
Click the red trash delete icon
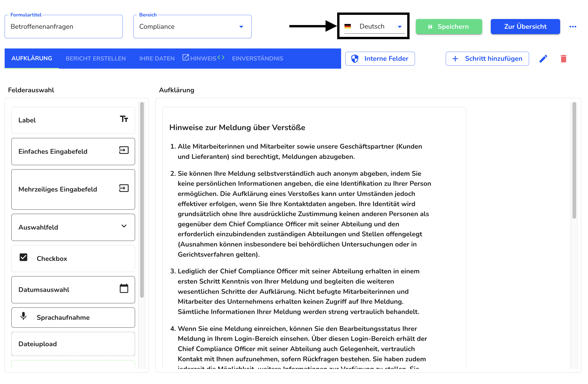tap(564, 58)
